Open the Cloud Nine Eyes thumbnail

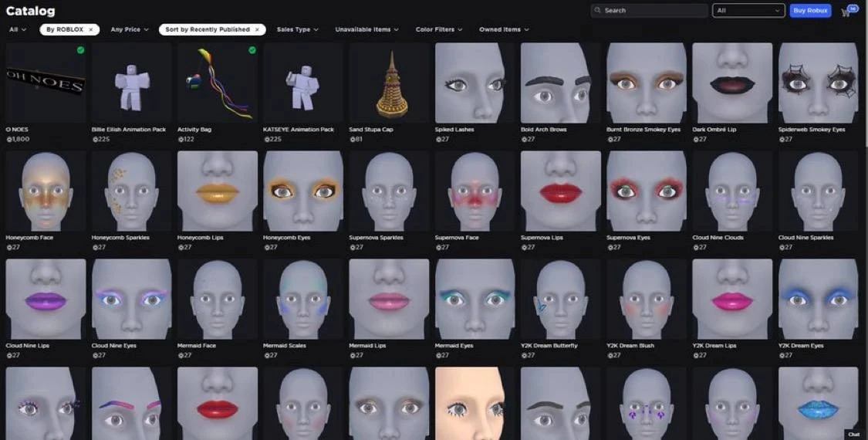[x=132, y=299]
